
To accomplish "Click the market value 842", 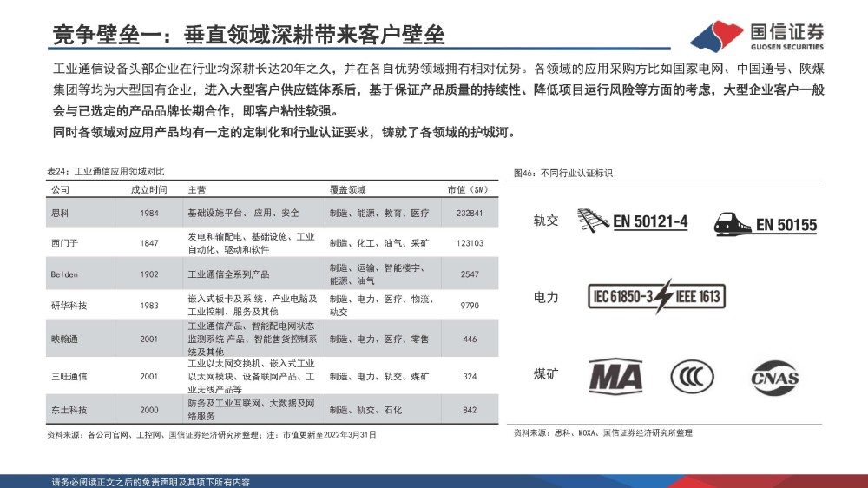I will coord(470,410).
